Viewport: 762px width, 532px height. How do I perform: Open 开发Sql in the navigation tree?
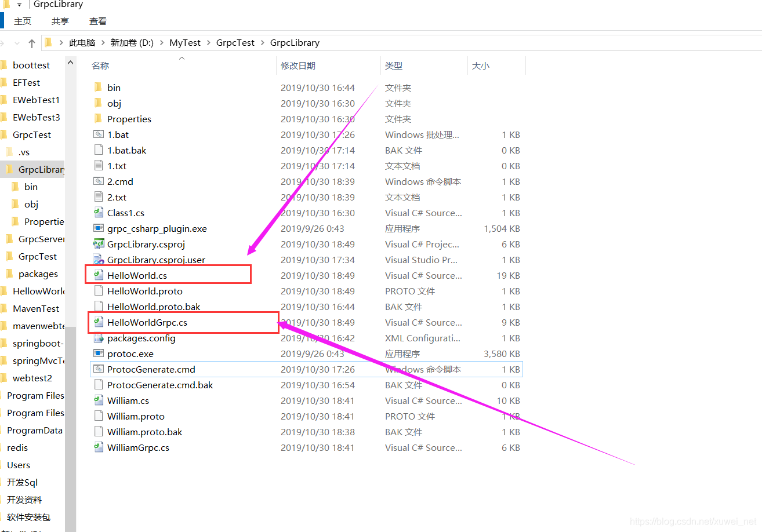coord(22,482)
